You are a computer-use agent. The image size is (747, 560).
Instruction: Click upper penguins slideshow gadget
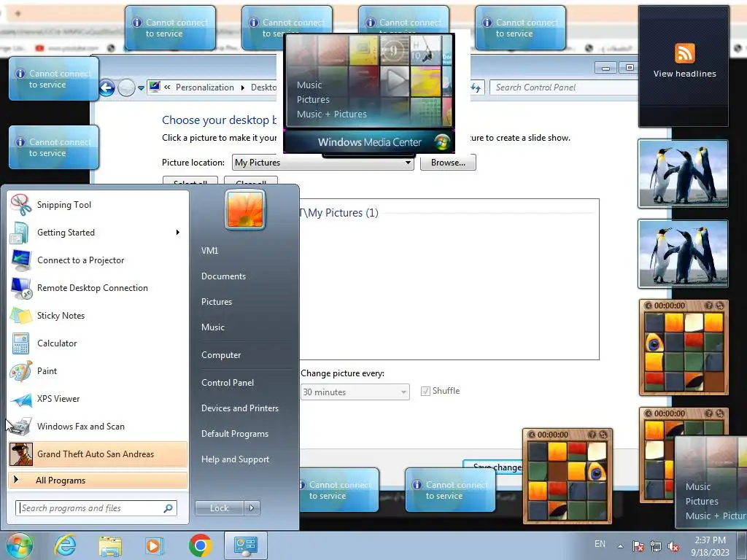[x=683, y=174]
